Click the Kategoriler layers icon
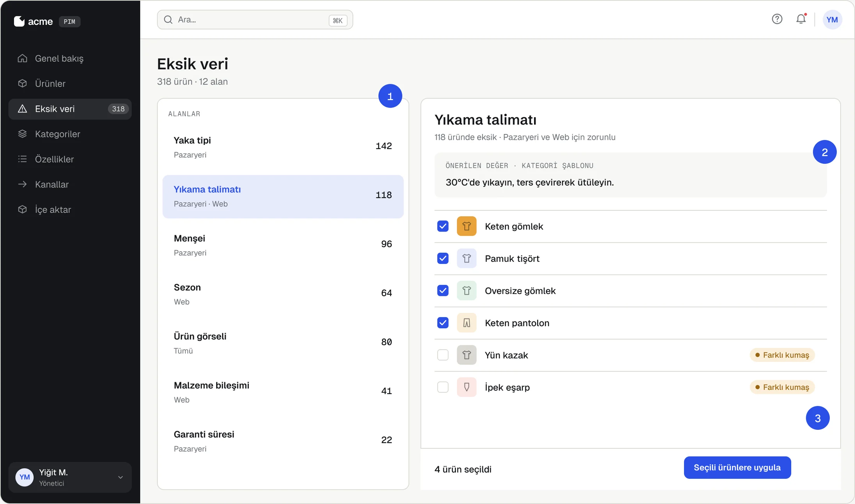This screenshot has width=855, height=504. 23,134
